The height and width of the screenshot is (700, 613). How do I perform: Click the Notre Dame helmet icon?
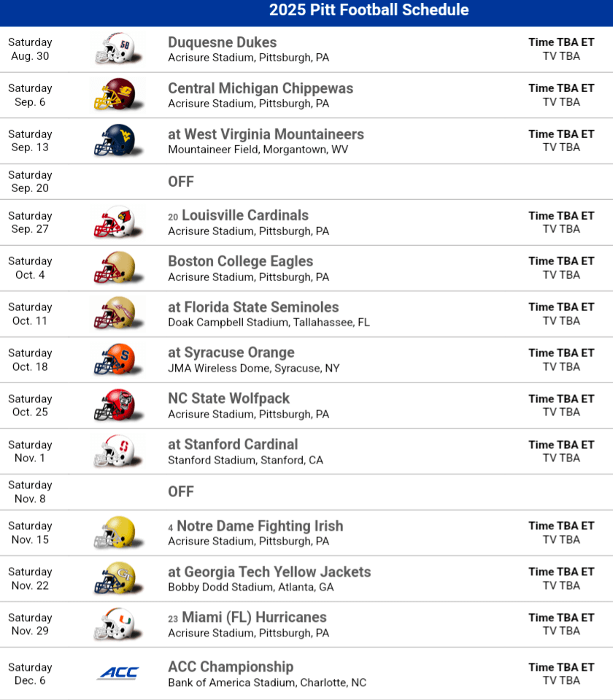(x=117, y=532)
